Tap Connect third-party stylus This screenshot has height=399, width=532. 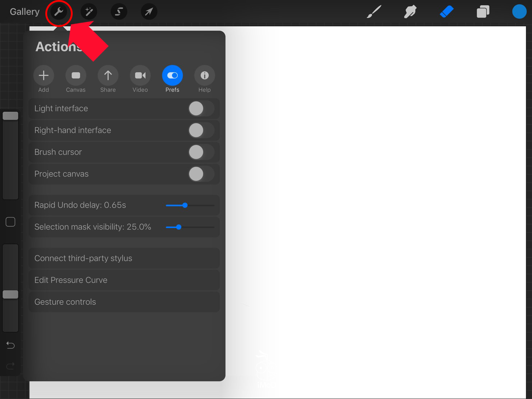coord(124,258)
